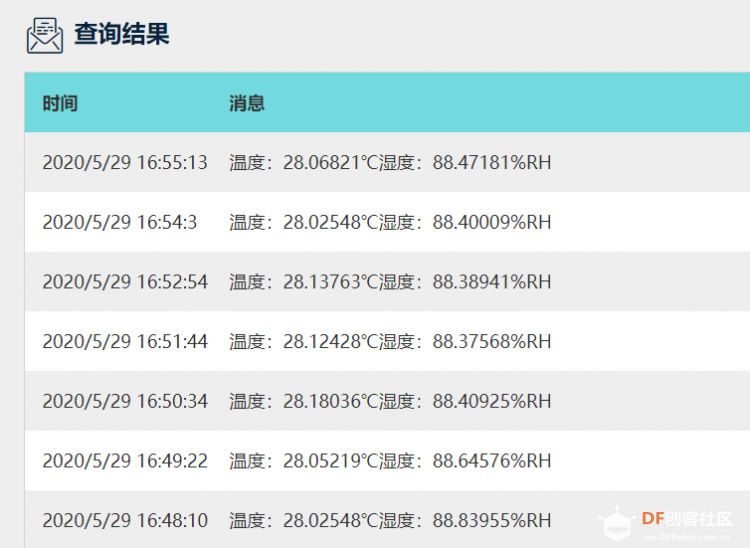Screen dimensions: 750x548
Task: Click the query results envelope icon
Action: click(45, 35)
